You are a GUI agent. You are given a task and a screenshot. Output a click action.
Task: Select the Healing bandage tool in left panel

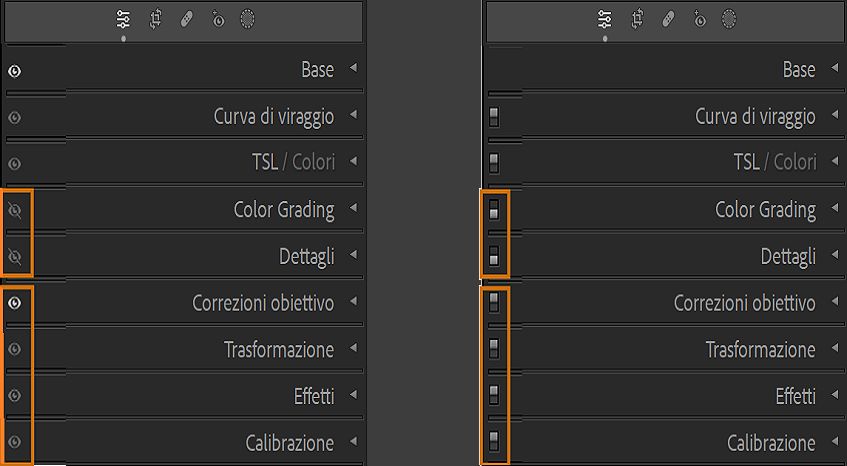186,19
